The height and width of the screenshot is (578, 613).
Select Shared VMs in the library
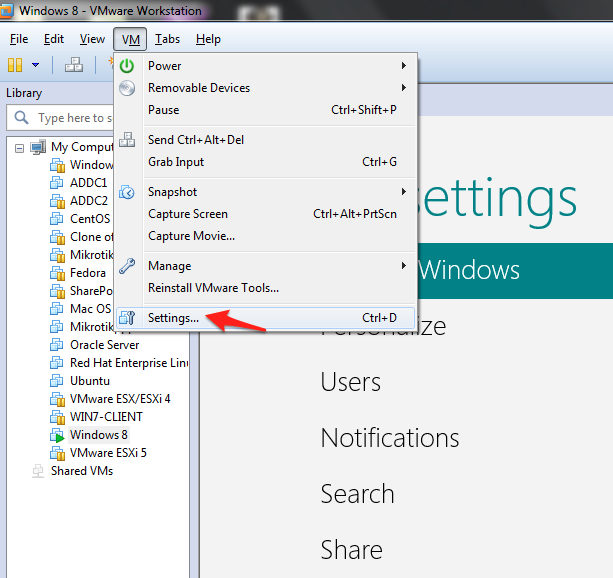click(82, 471)
